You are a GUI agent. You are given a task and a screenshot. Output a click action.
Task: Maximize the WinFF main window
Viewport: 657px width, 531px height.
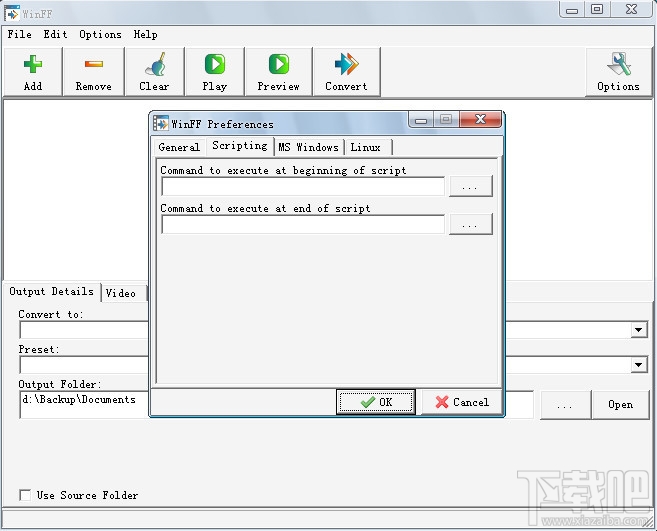point(597,9)
